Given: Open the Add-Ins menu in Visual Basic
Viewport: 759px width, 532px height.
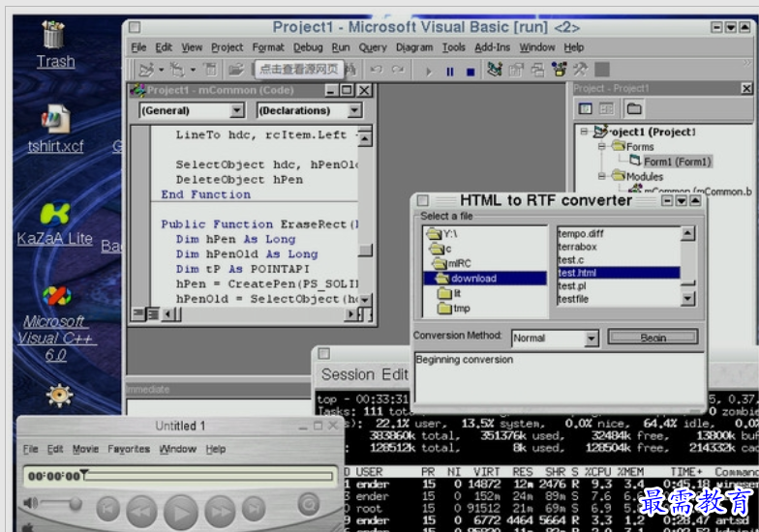Looking at the screenshot, I should tap(492, 47).
